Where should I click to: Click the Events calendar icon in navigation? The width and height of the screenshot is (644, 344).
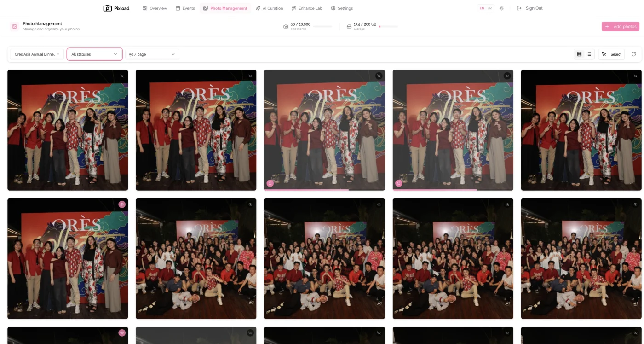(x=178, y=8)
